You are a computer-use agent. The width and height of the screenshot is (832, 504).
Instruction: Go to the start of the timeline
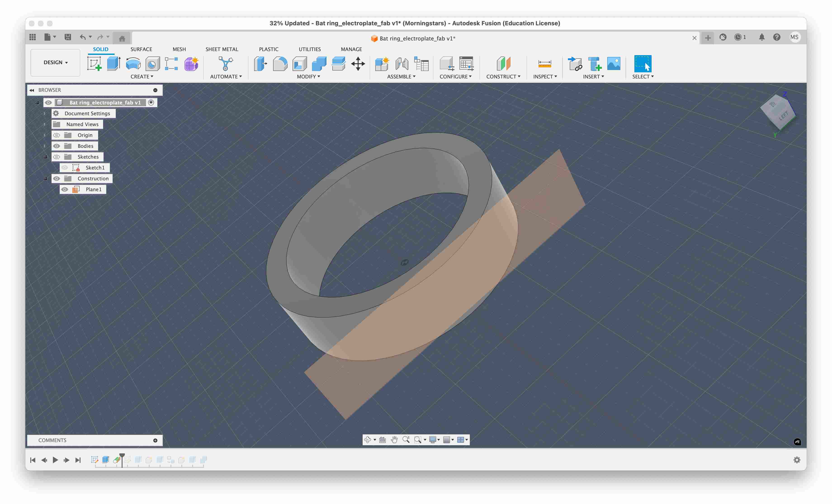point(33,460)
